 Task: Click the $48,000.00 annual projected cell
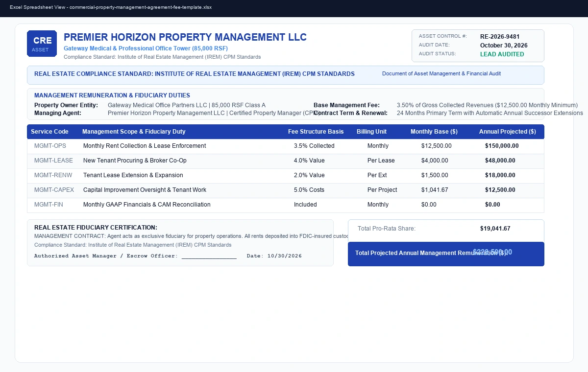pyautogui.click(x=500, y=161)
